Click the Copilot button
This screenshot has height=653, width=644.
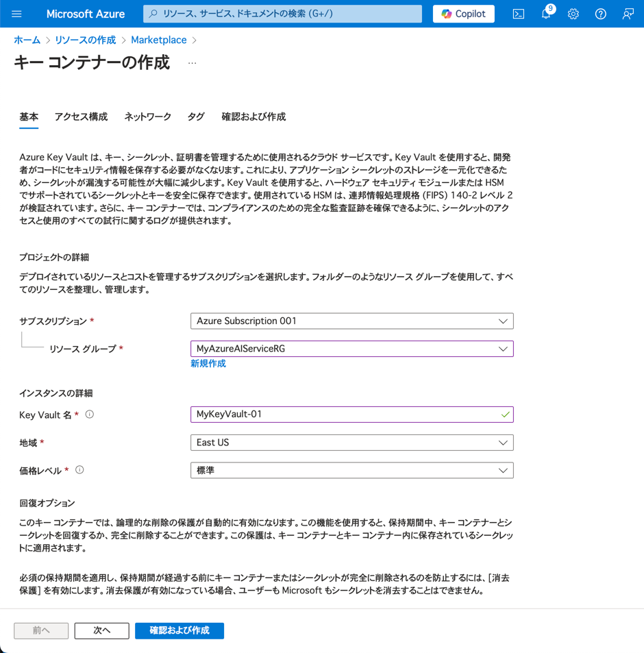click(x=463, y=14)
